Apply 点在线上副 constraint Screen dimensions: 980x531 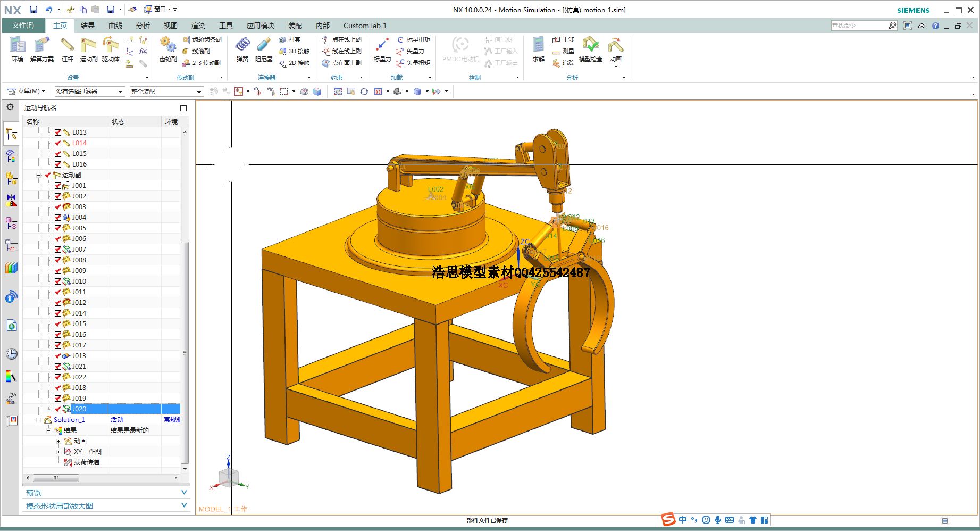[342, 39]
